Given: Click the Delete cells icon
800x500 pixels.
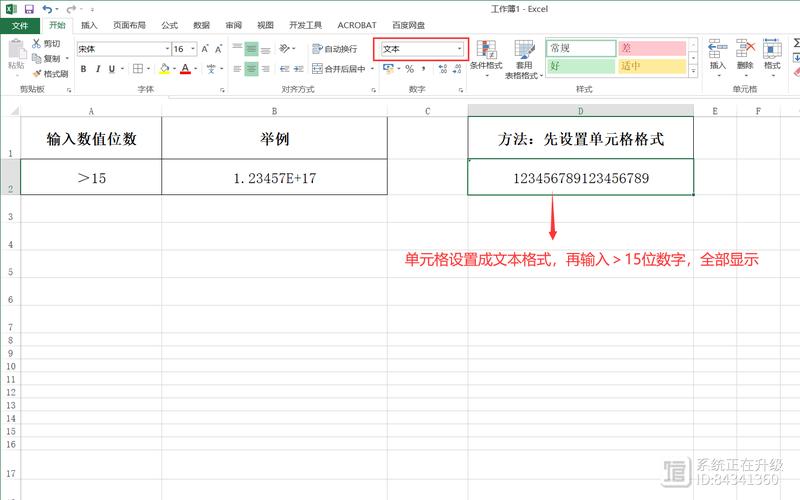Looking at the screenshot, I should click(x=745, y=49).
